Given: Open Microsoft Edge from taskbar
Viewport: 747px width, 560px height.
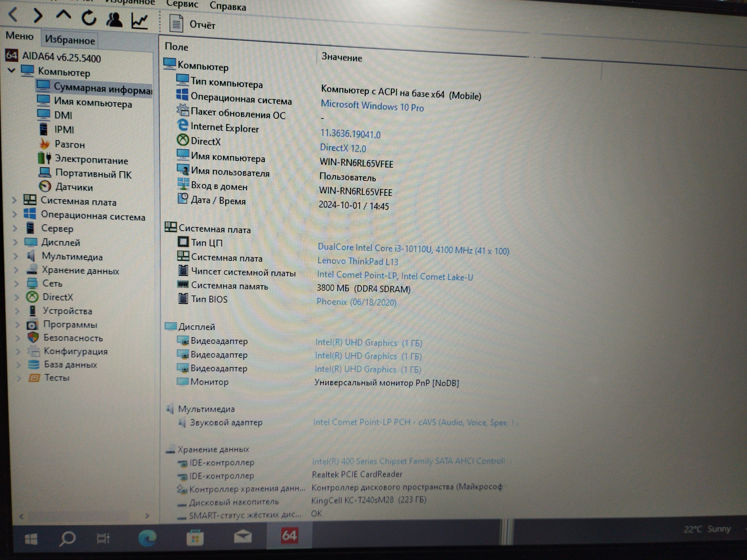Looking at the screenshot, I should [x=147, y=538].
